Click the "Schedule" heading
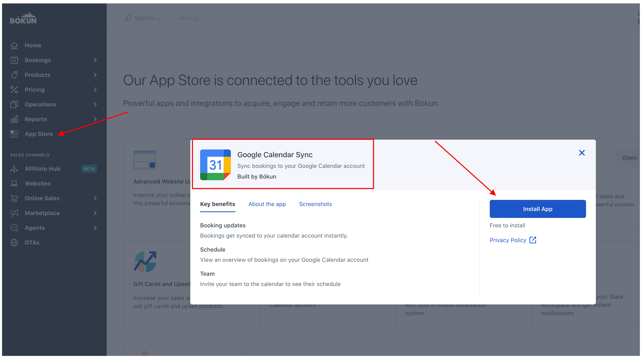644x360 pixels. pos(213,249)
